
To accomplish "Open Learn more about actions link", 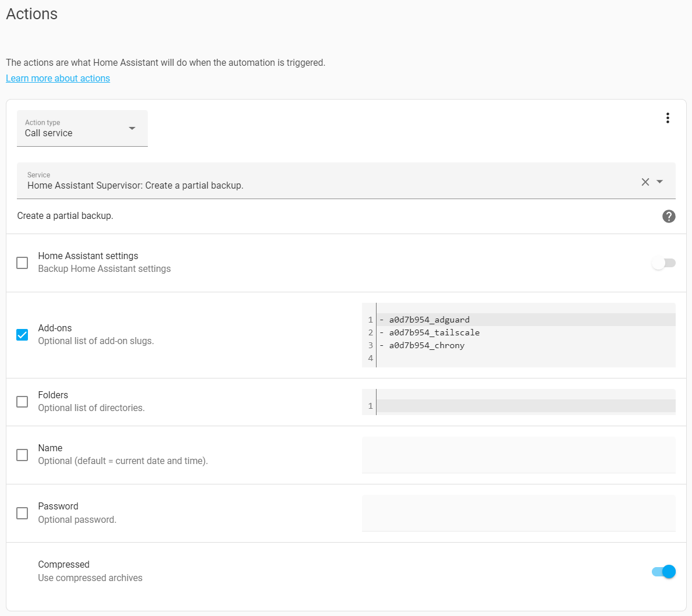I will tap(58, 78).
